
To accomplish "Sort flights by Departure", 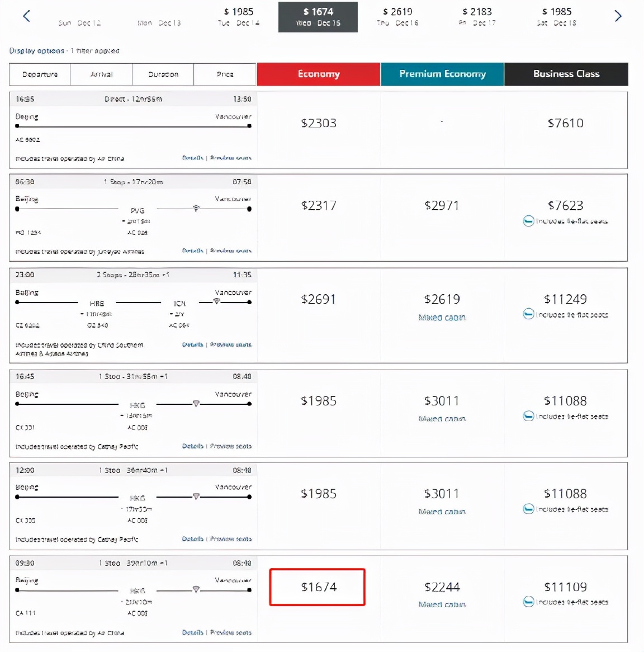I will (40, 74).
